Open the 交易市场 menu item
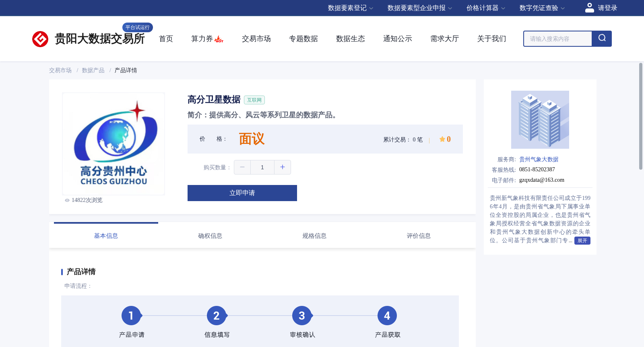This screenshot has width=644, height=347. pyautogui.click(x=256, y=39)
